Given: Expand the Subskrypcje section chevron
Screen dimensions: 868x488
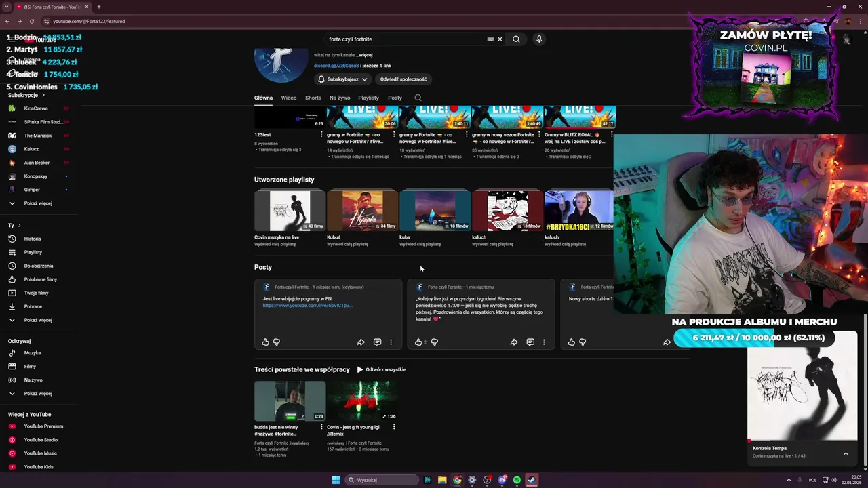Looking at the screenshot, I should pos(43,95).
